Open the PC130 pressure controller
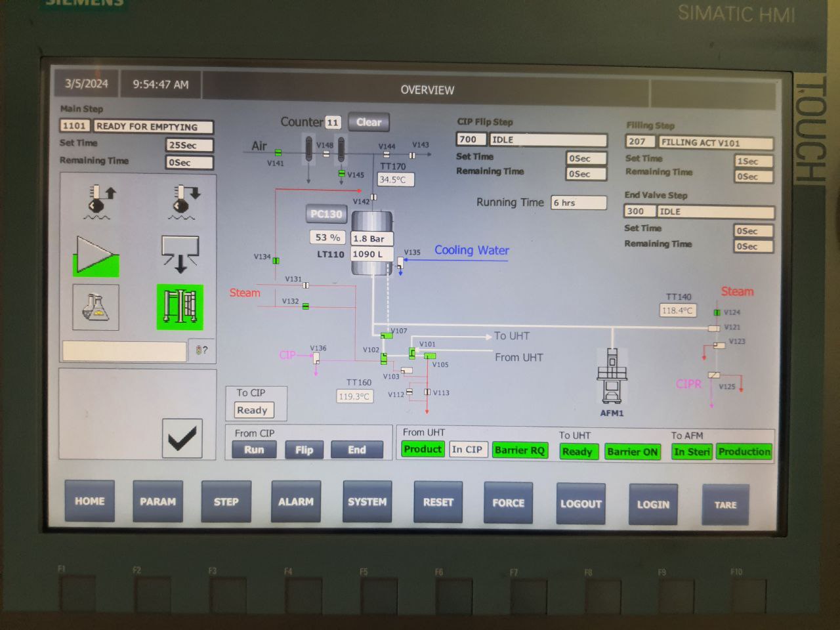 pos(326,214)
